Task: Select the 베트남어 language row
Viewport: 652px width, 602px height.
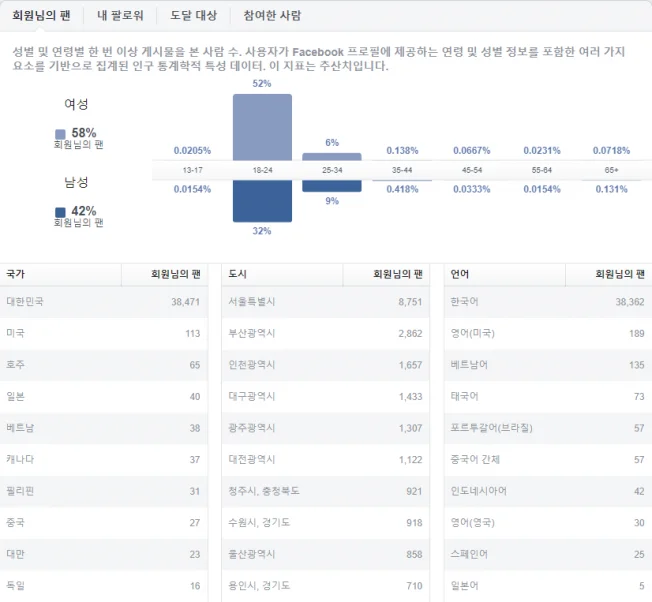Action: (x=548, y=365)
